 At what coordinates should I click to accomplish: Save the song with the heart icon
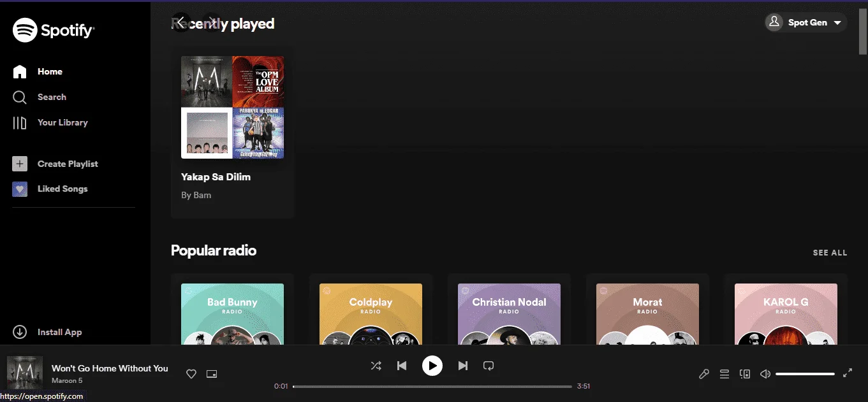[x=191, y=374]
